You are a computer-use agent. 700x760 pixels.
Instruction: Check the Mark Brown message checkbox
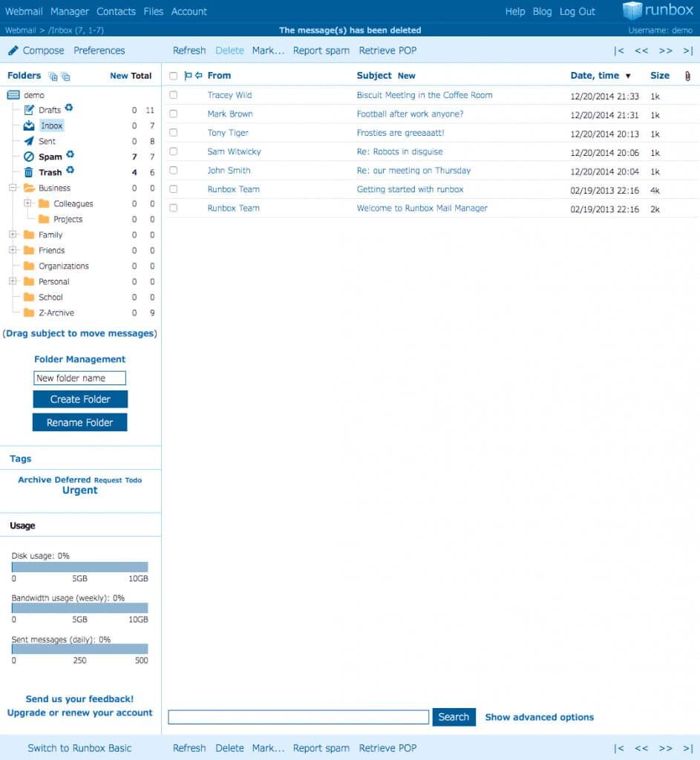click(173, 114)
